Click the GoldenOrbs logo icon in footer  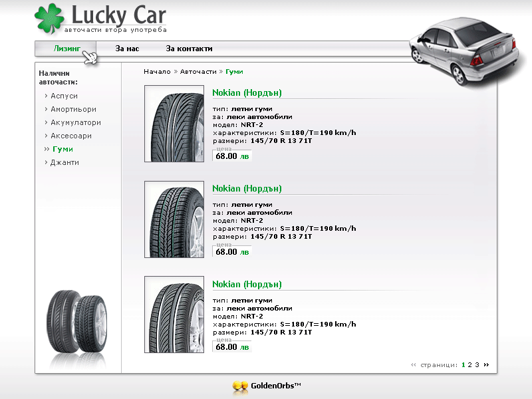(x=240, y=386)
